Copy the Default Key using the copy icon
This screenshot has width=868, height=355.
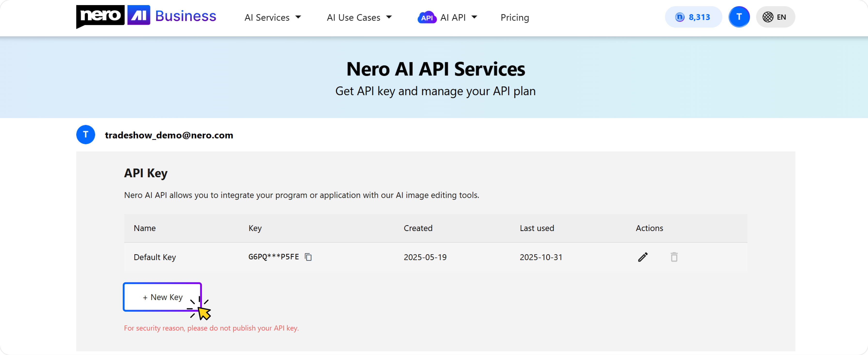[308, 257]
